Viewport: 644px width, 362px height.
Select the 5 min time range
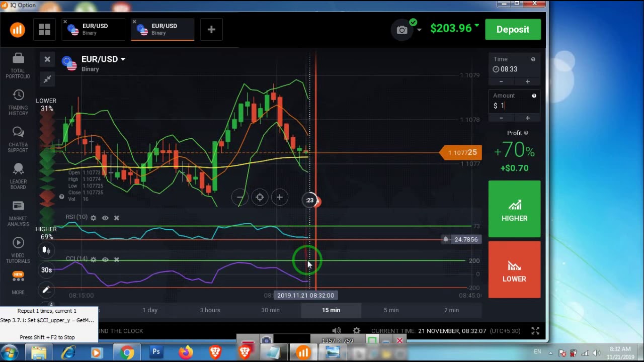pos(391,310)
